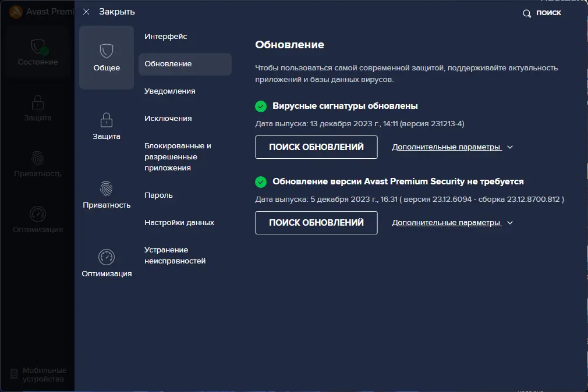
Task: Open the Оптимизация gauge icon settings
Action: [106, 258]
